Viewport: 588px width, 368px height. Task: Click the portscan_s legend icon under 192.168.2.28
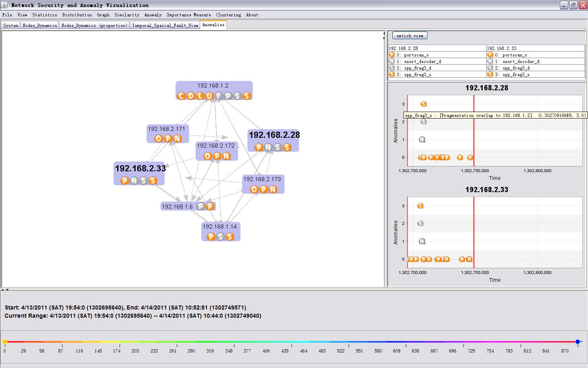pyautogui.click(x=392, y=55)
